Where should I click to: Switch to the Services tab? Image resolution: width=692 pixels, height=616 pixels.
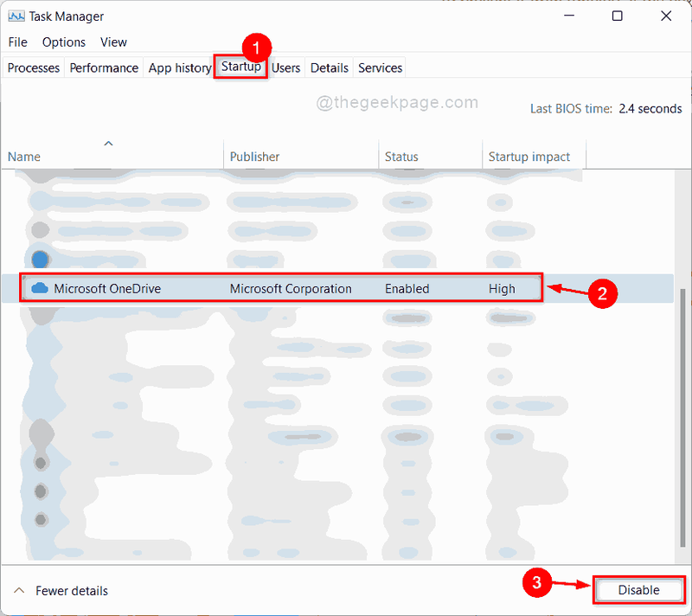pos(380,68)
